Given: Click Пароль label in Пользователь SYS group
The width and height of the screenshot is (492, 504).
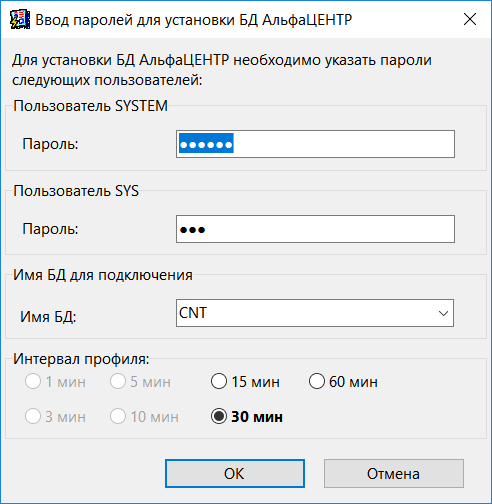Looking at the screenshot, I should pyautogui.click(x=50, y=229).
